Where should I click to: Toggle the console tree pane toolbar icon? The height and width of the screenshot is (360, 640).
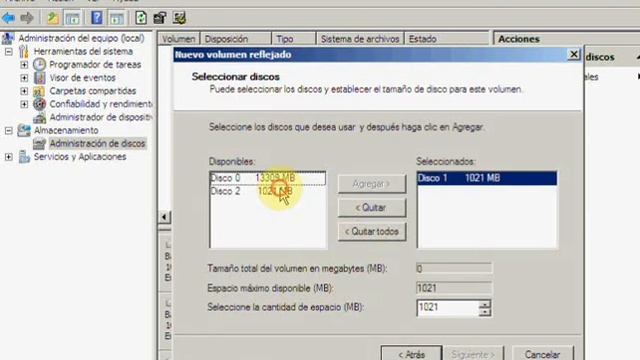(x=72, y=18)
